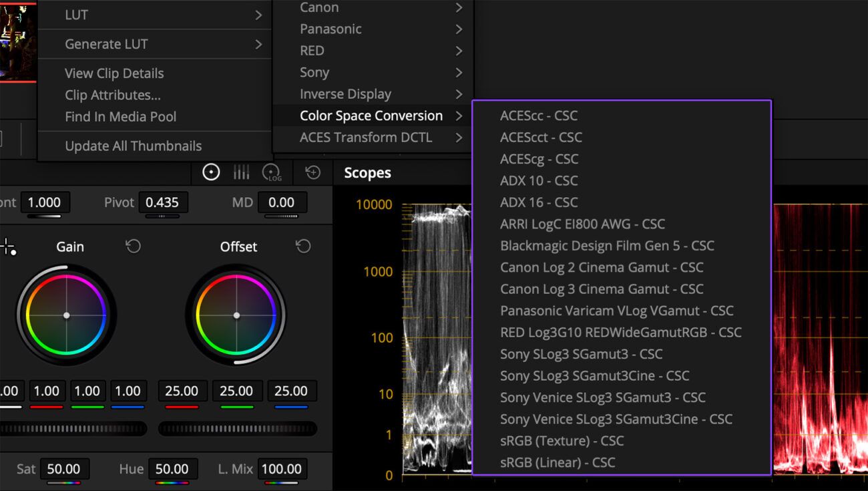Select ACEScct - CSC conversion
Image resolution: width=868 pixels, height=491 pixels.
(541, 137)
